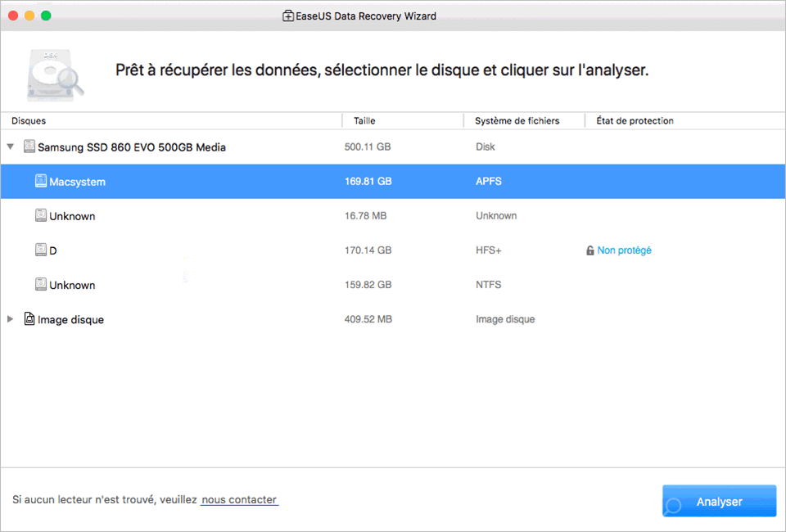Viewport: 786px width, 532px height.
Task: Sort by Système de fichiers header
Action: pos(517,121)
